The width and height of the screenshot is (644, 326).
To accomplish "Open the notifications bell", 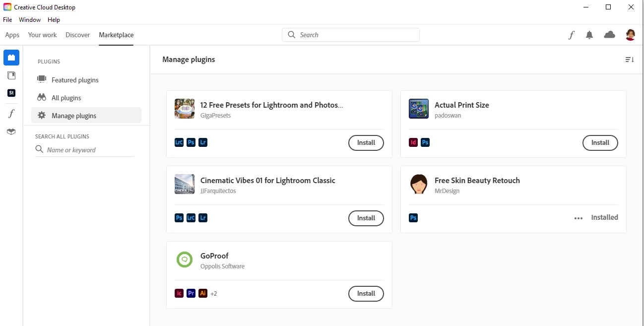I will point(589,35).
